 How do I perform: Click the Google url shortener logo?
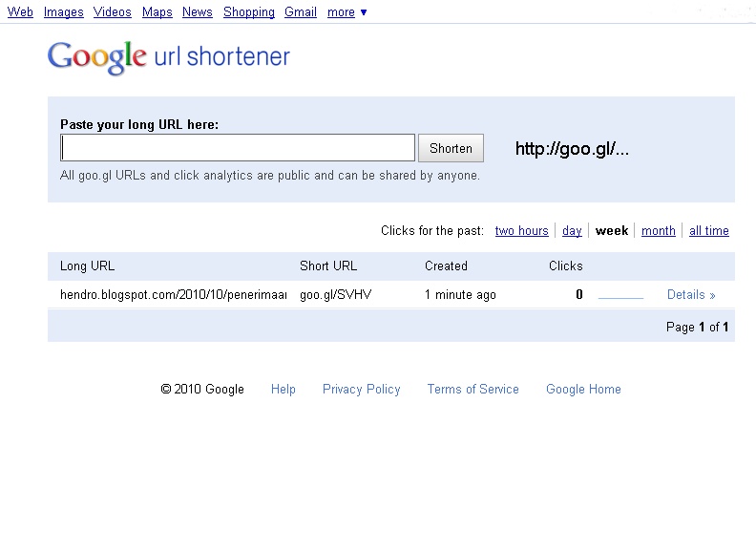click(x=169, y=57)
